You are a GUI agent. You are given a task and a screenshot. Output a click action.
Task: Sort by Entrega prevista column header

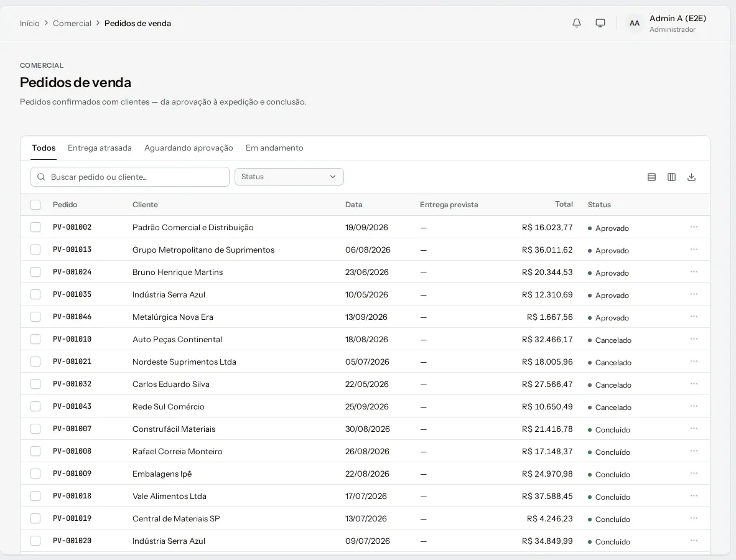pyautogui.click(x=449, y=205)
